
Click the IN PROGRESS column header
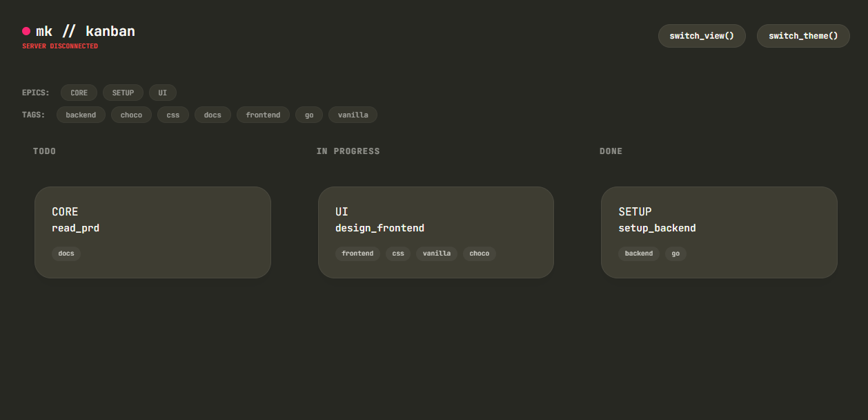[348, 151]
